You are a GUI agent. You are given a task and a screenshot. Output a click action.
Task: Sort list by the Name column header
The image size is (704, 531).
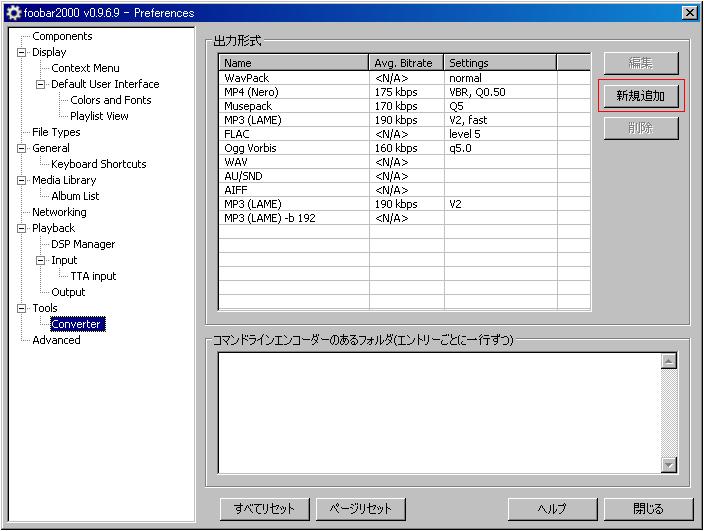(x=294, y=63)
